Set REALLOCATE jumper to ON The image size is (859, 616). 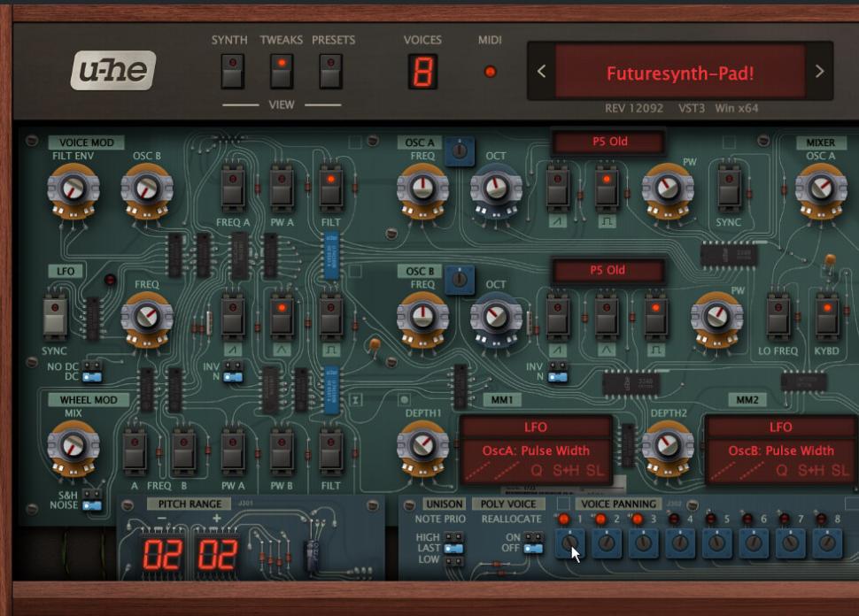(x=533, y=537)
